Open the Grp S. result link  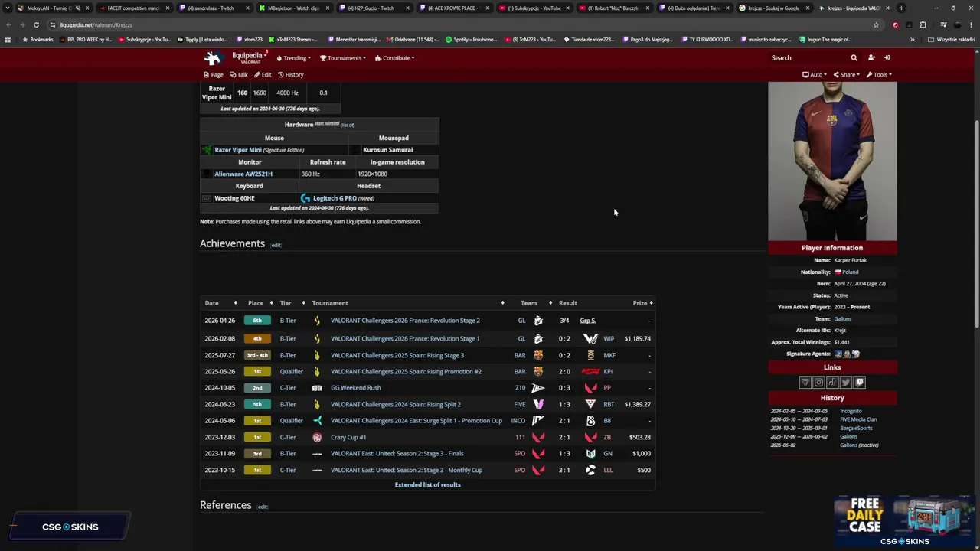point(588,321)
